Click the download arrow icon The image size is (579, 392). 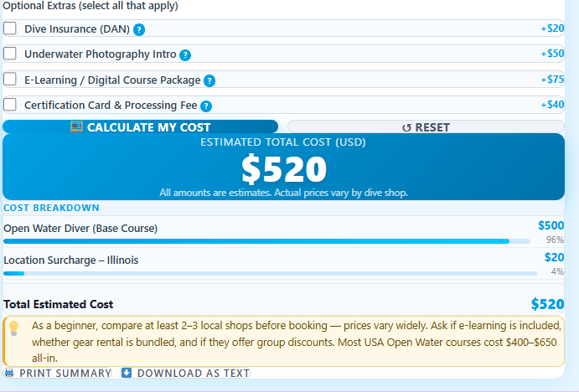[x=127, y=373]
